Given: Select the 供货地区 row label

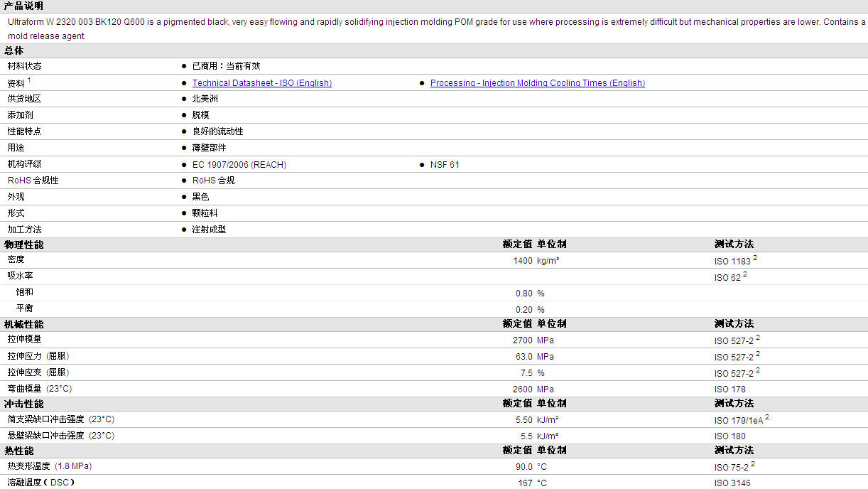Looking at the screenshot, I should pyautogui.click(x=25, y=99).
